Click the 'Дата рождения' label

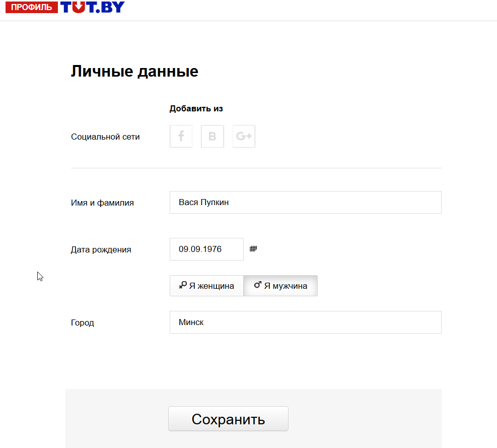pyautogui.click(x=101, y=249)
